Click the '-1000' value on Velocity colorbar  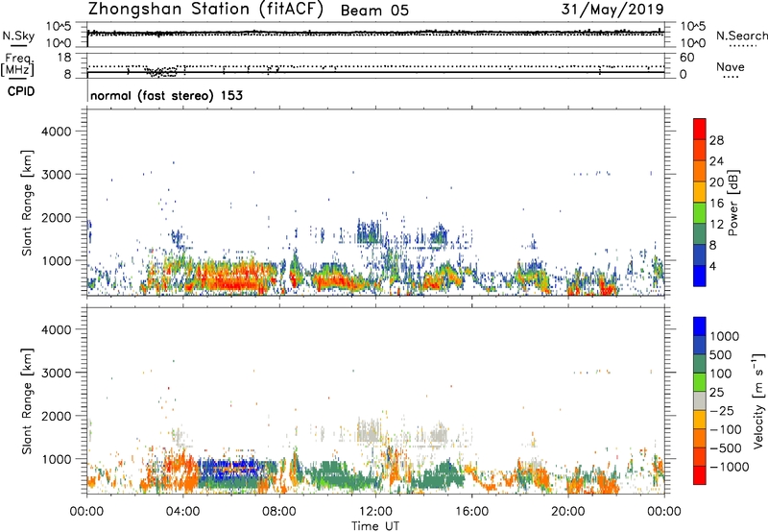pos(729,467)
